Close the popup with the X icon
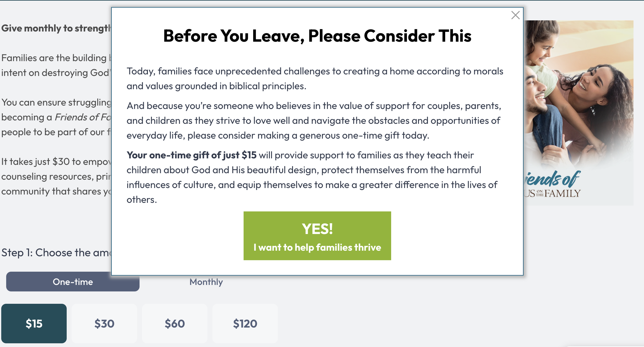The width and height of the screenshot is (644, 347). pyautogui.click(x=515, y=15)
